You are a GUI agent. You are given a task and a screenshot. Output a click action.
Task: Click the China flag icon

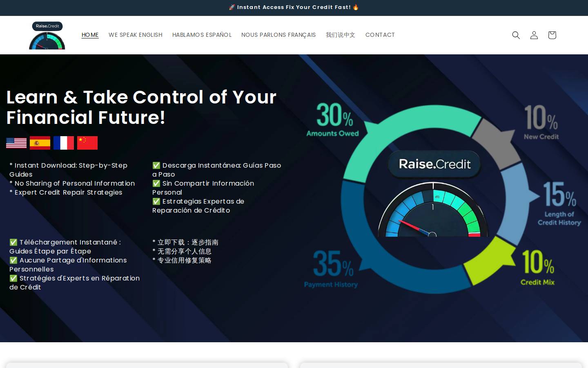[x=87, y=143]
